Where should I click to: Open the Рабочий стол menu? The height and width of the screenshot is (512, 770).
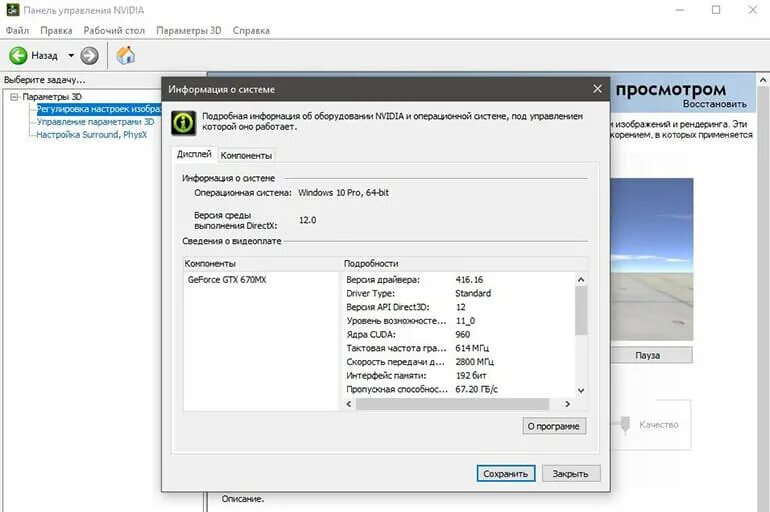tap(114, 30)
